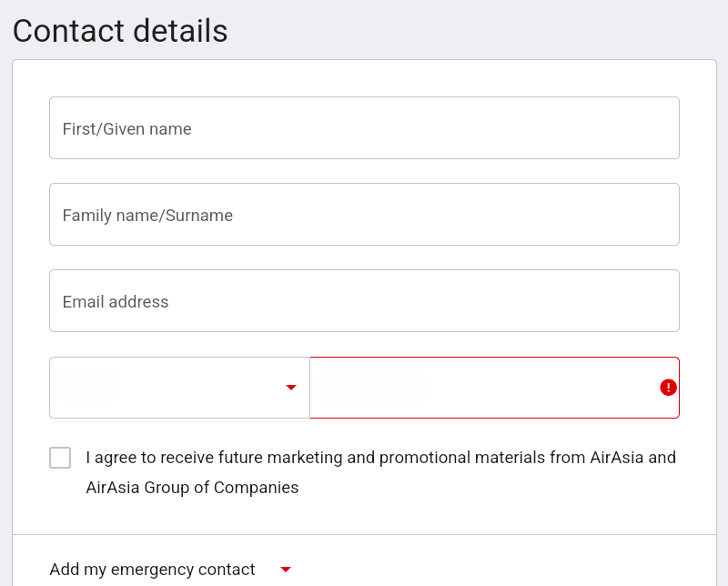
Task: Click the Contact details heading
Action: tap(120, 31)
